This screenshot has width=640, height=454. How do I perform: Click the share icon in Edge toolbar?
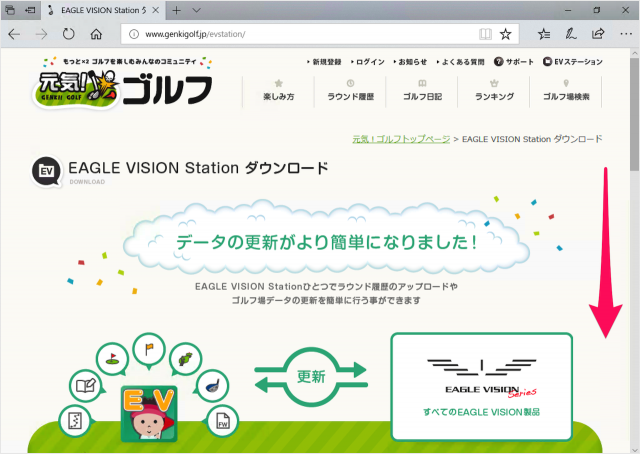[x=598, y=34]
